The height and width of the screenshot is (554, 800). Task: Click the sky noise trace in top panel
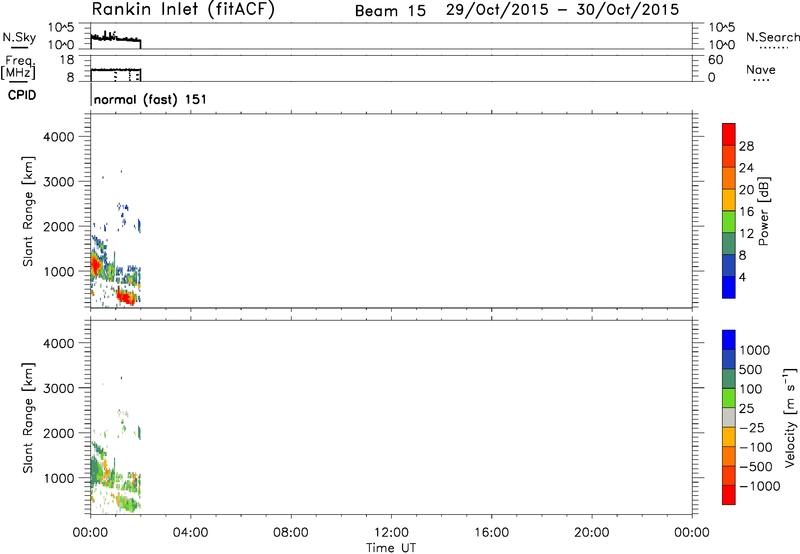116,38
